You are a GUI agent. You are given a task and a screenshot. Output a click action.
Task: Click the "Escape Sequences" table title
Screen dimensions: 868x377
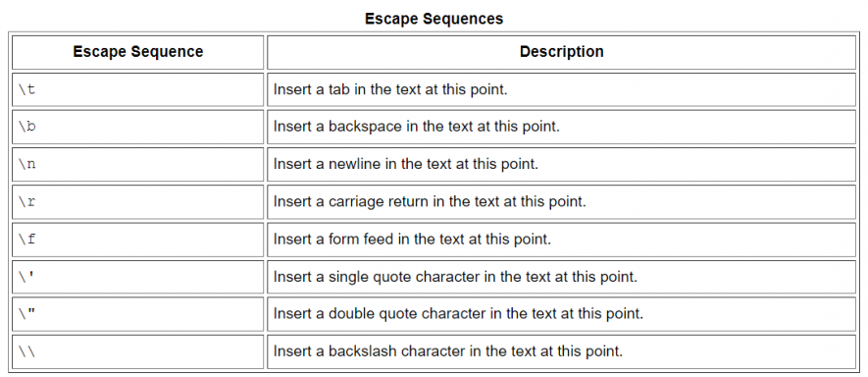[434, 19]
